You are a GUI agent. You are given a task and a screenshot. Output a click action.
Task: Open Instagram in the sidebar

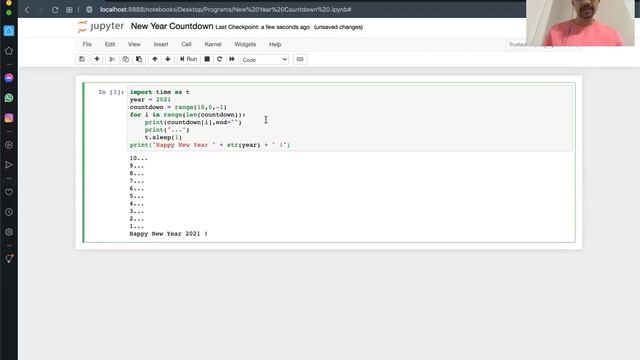point(9,118)
